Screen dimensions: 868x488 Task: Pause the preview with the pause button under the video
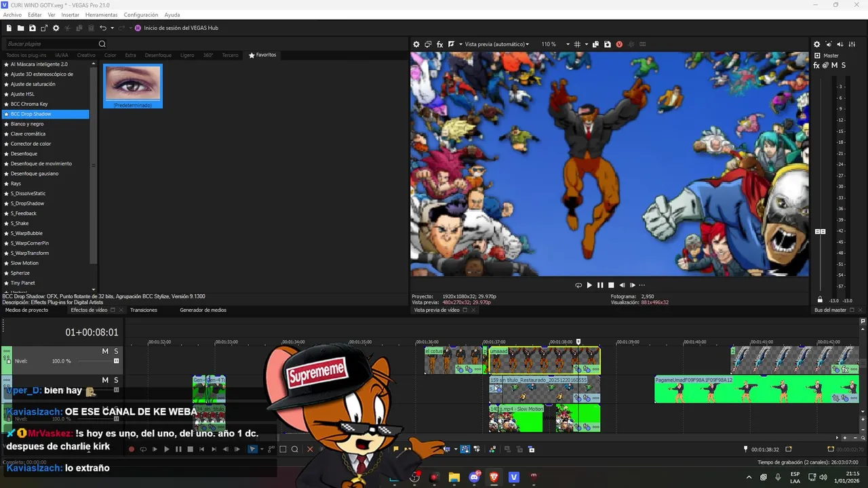pos(600,285)
